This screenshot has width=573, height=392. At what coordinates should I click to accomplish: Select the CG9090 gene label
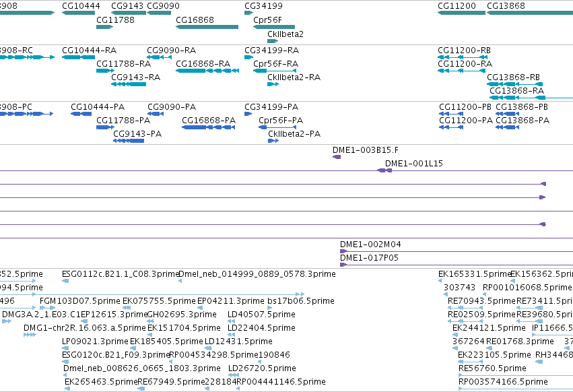pyautogui.click(x=163, y=6)
